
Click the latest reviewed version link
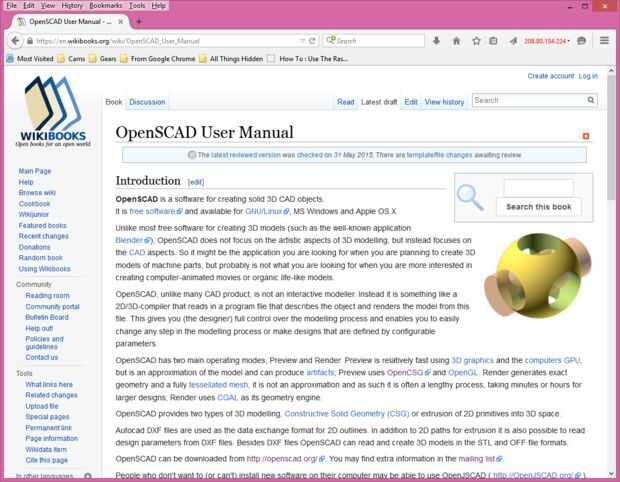pos(246,155)
